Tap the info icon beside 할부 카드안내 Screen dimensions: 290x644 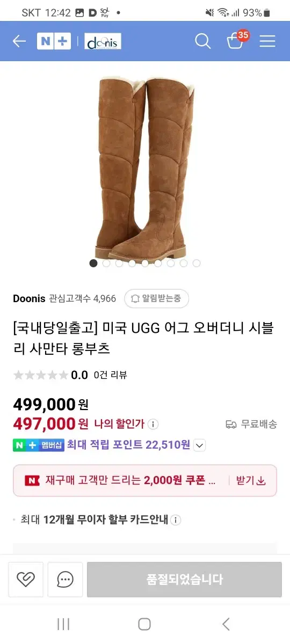click(176, 519)
